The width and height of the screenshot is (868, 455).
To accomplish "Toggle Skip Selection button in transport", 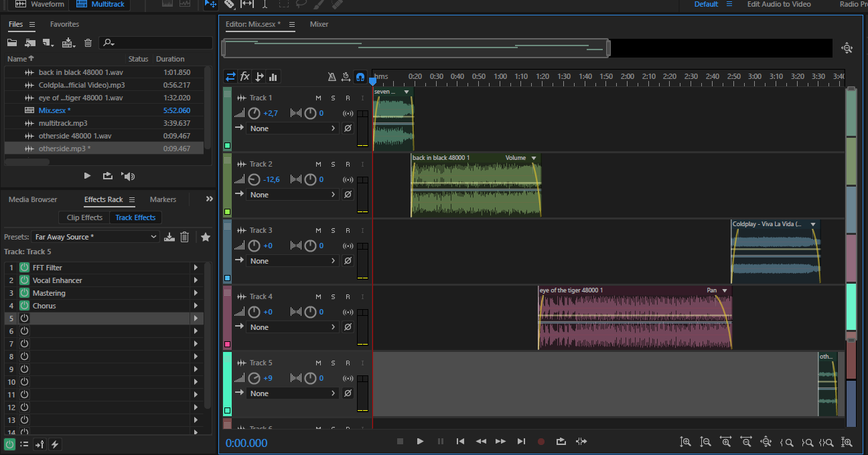I will [x=581, y=442].
